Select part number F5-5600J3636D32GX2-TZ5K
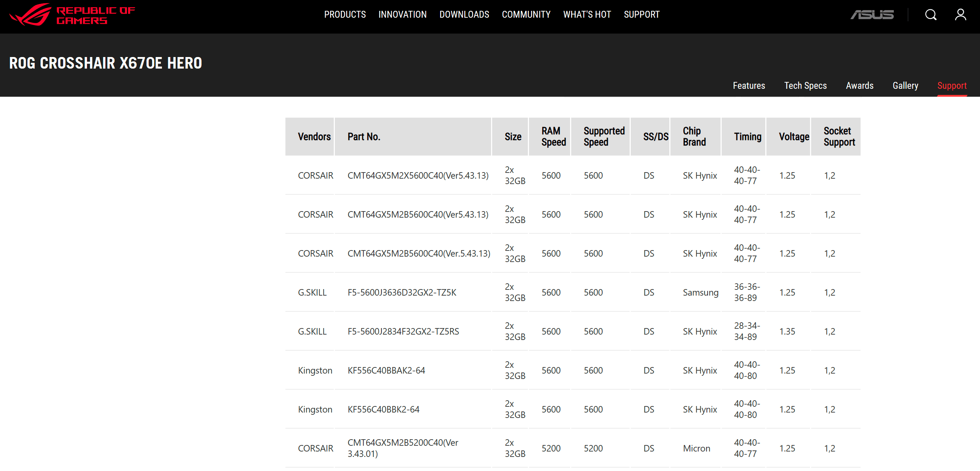The width and height of the screenshot is (980, 471). pos(402,293)
